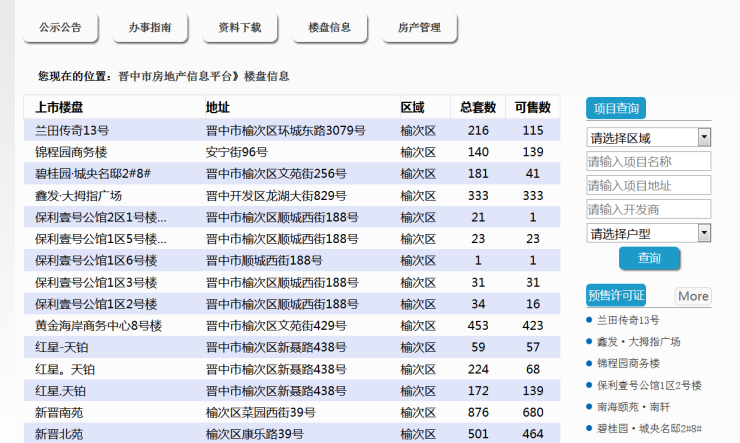Open sidebar link 鑫发·大拇指广场

639,342
